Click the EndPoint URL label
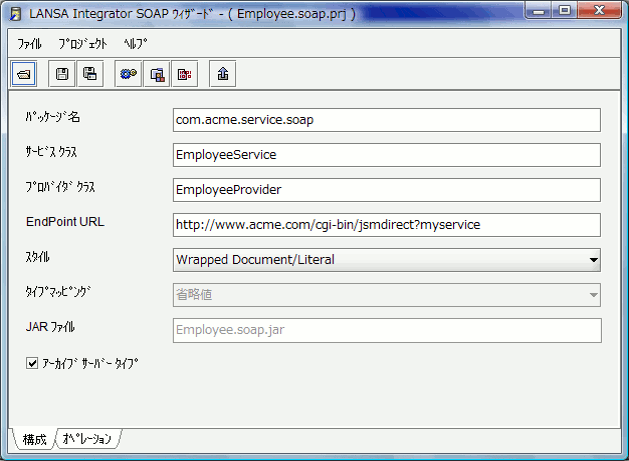Image resolution: width=629 pixels, height=461 pixels. pos(65,222)
